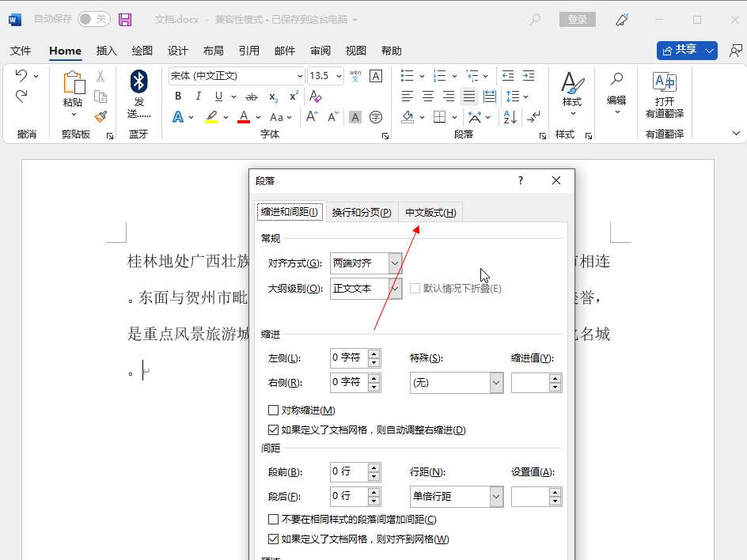Increase font size with A^ icon
Screen dimensions: 747x560
pos(312,117)
